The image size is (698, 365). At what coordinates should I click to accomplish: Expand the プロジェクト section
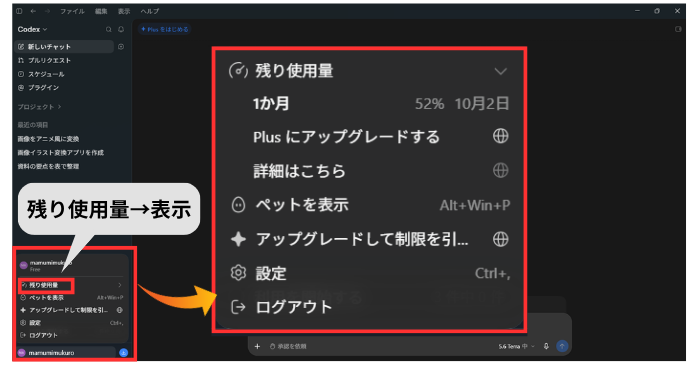pos(39,107)
